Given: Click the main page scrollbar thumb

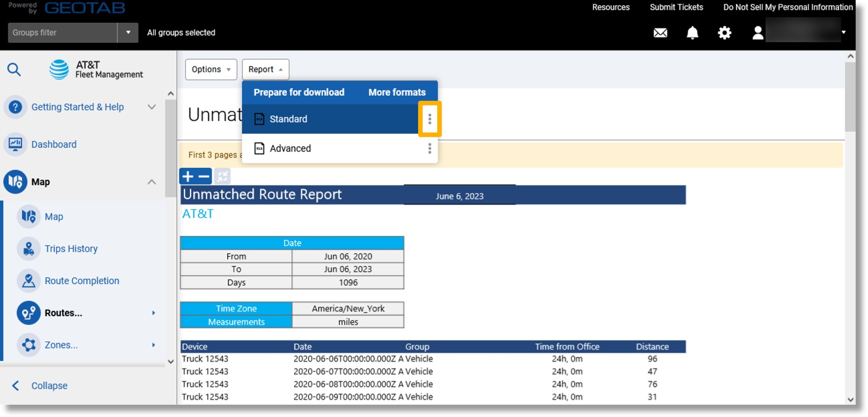Looking at the screenshot, I should pyautogui.click(x=850, y=97).
